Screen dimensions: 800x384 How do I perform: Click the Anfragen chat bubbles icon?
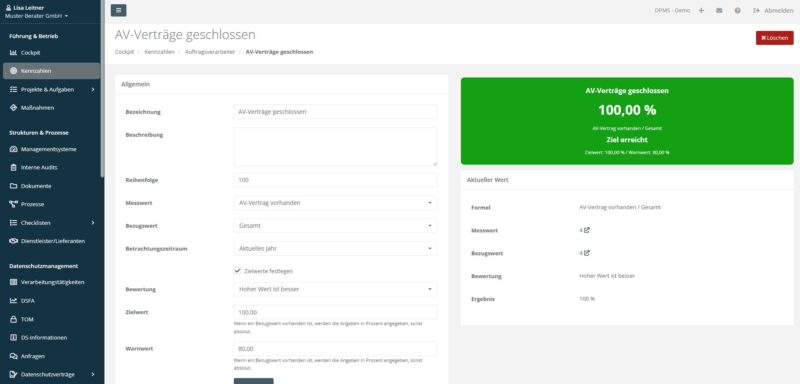click(x=13, y=356)
